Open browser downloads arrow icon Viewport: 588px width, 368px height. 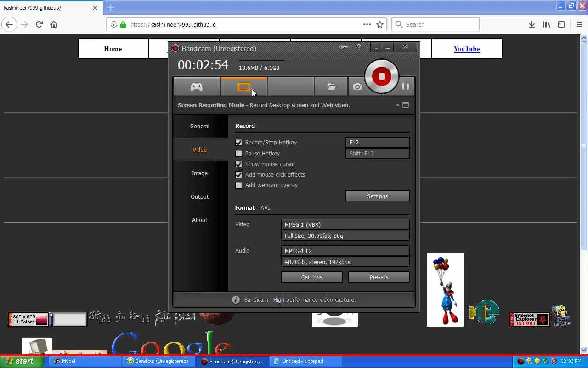[532, 24]
